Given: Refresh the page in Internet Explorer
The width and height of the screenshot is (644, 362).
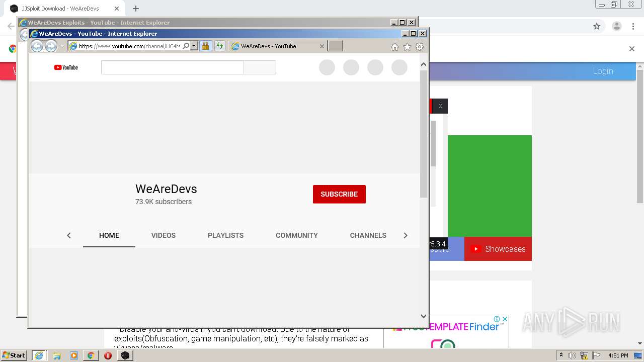Looking at the screenshot, I should [x=220, y=46].
